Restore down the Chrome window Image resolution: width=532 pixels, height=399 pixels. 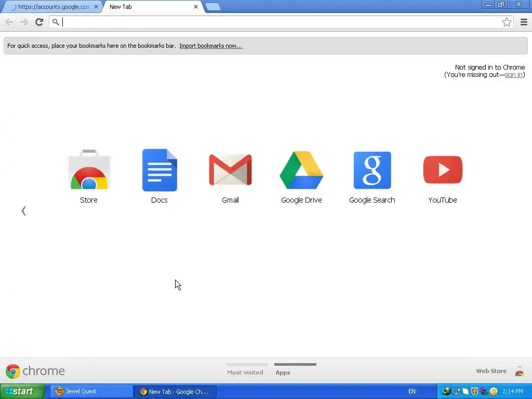click(501, 5)
